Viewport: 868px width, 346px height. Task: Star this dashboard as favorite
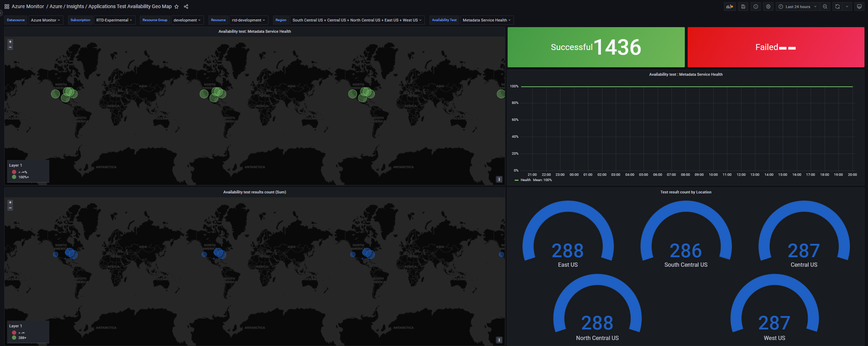click(176, 7)
